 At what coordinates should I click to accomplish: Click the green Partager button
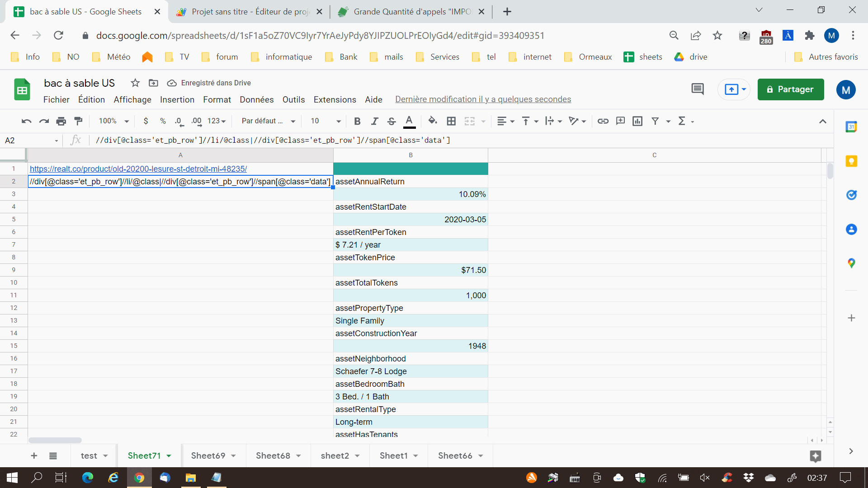790,89
